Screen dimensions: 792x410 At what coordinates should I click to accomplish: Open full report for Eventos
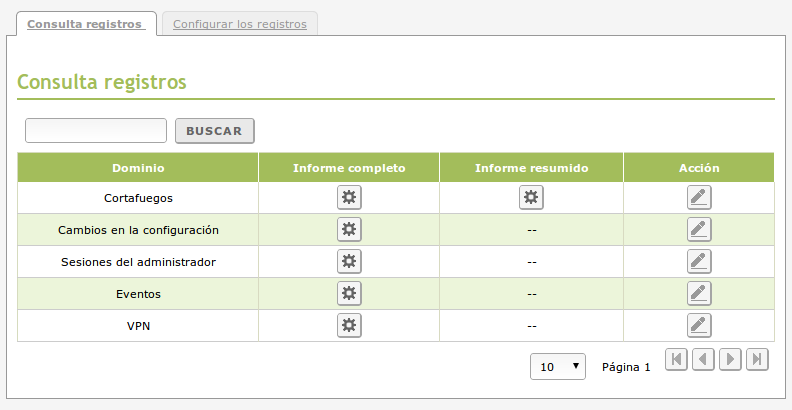click(x=349, y=293)
